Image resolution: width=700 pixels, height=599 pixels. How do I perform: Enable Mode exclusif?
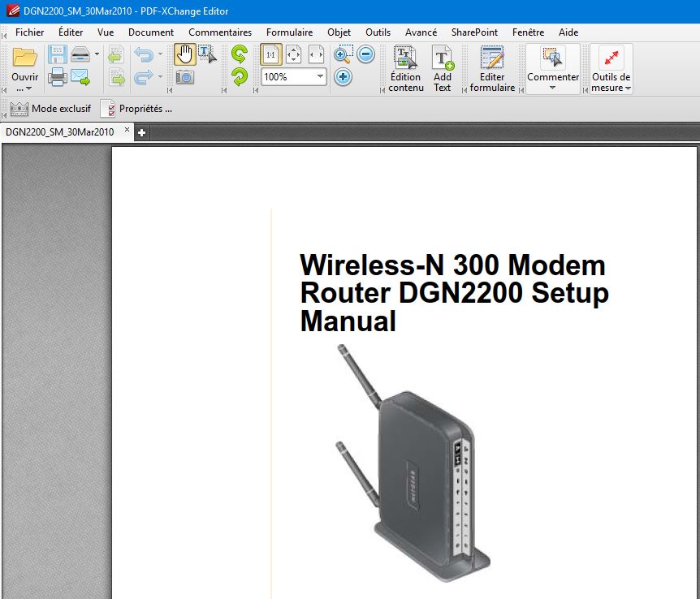pos(50,109)
